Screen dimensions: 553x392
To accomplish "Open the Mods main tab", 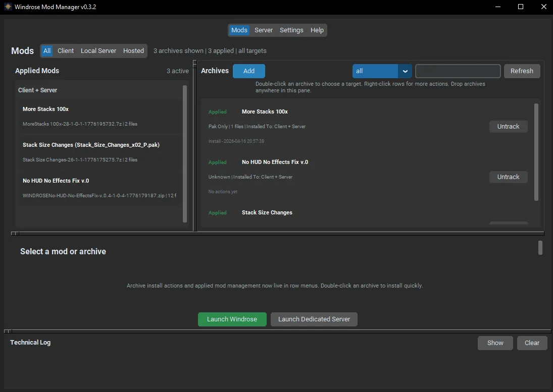I will click(x=239, y=30).
